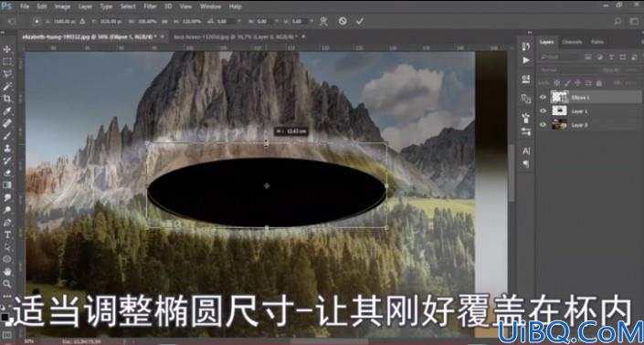Open the Character panel icon
This screenshot has height=345, width=644.
[x=526, y=151]
